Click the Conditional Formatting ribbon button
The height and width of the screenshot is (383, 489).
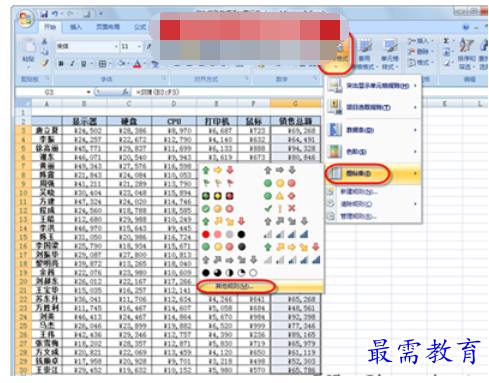pos(338,53)
